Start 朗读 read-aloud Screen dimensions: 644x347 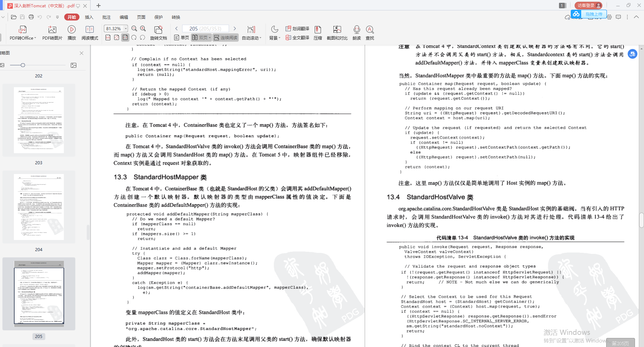tap(356, 32)
